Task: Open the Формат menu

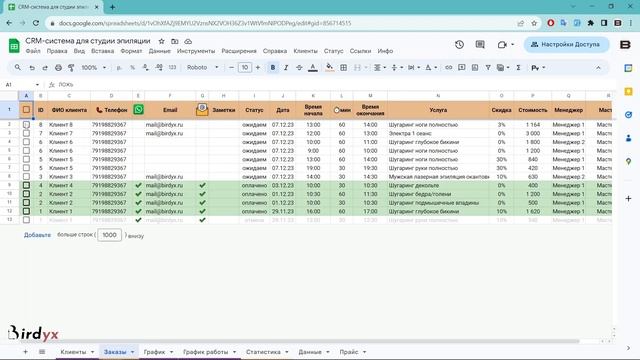Action: point(131,51)
